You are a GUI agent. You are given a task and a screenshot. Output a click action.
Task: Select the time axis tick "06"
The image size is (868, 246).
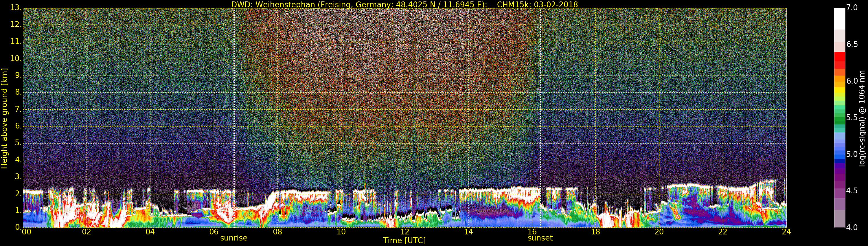coord(214,232)
